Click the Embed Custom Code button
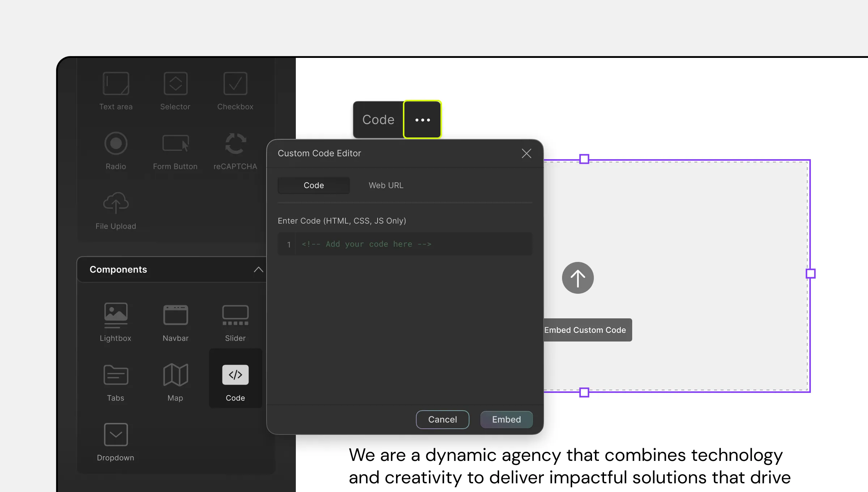This screenshot has height=492, width=868. coord(588,330)
